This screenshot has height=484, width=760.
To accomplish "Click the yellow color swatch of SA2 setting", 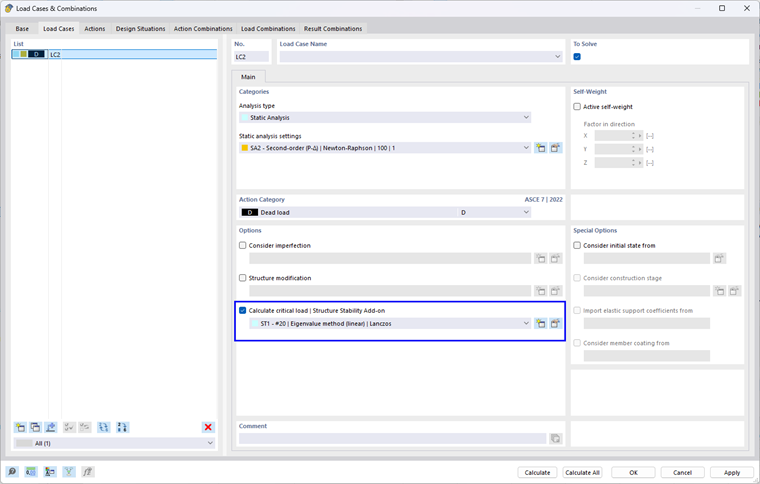I will 245,148.
